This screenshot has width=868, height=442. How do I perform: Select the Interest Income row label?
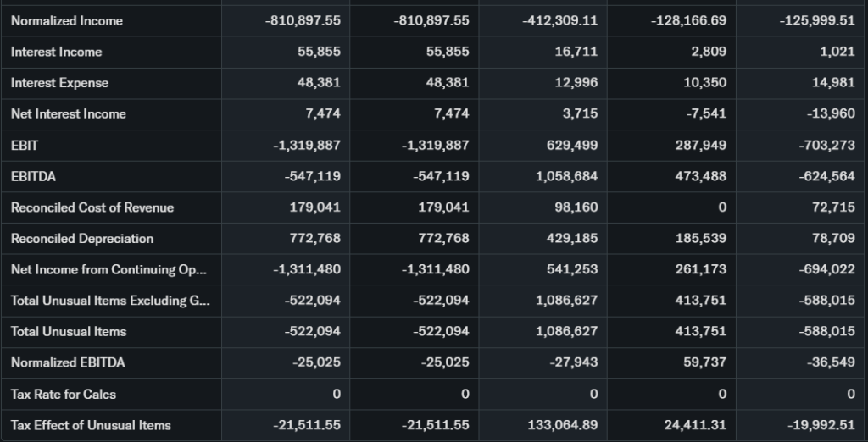[57, 52]
